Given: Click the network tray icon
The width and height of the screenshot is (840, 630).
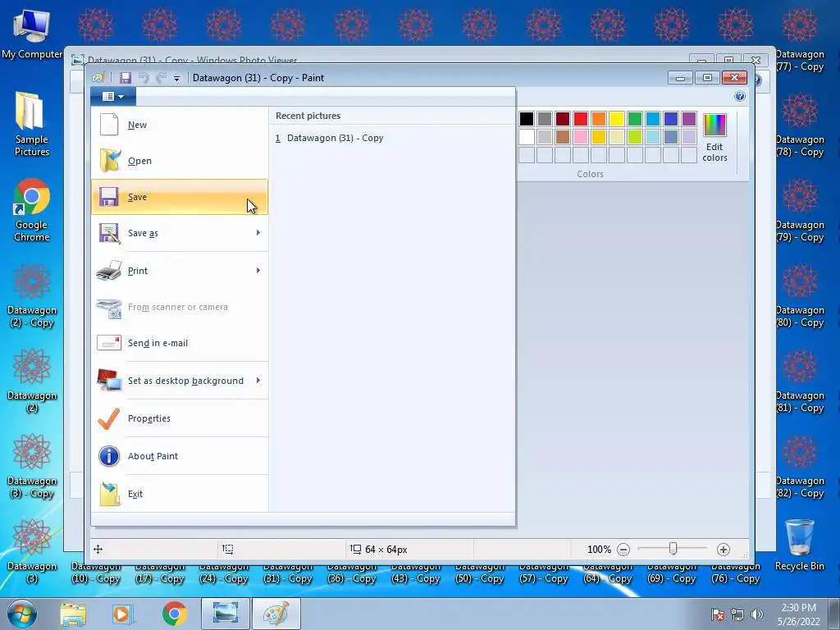Looking at the screenshot, I should click(737, 614).
